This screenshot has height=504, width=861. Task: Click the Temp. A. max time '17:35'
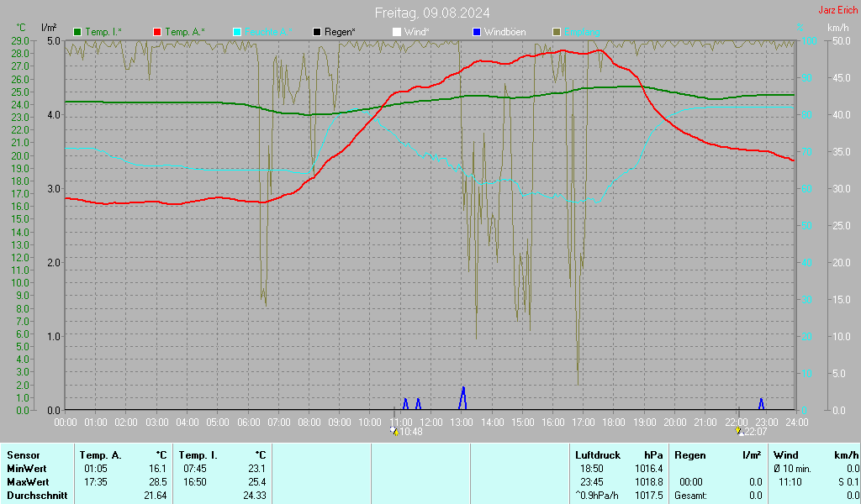(x=96, y=482)
